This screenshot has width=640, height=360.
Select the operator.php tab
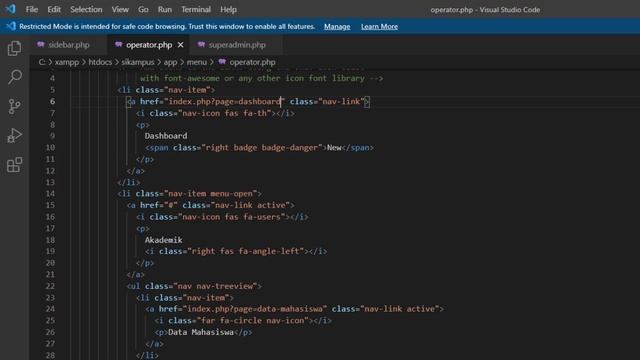149,45
